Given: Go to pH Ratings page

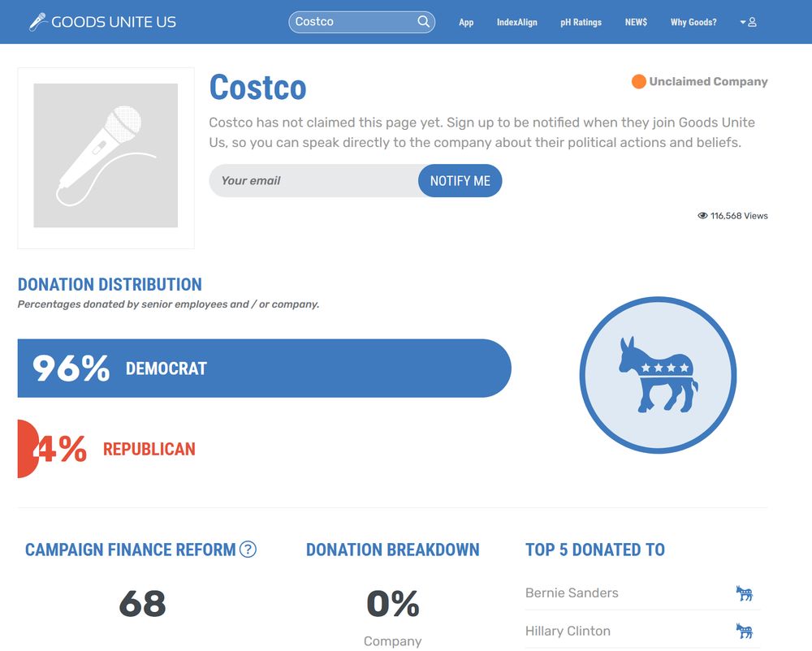Looking at the screenshot, I should pos(581,22).
